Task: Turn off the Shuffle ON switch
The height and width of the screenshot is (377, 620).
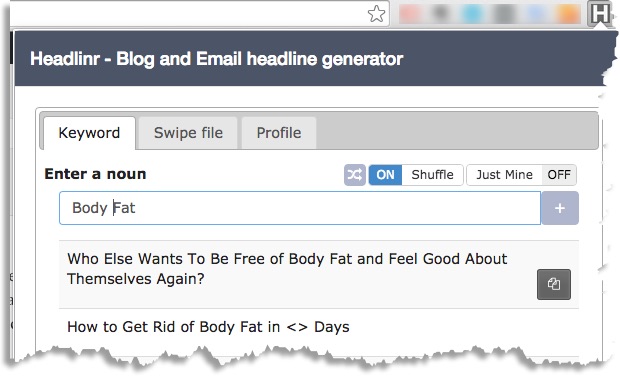Action: [x=385, y=175]
